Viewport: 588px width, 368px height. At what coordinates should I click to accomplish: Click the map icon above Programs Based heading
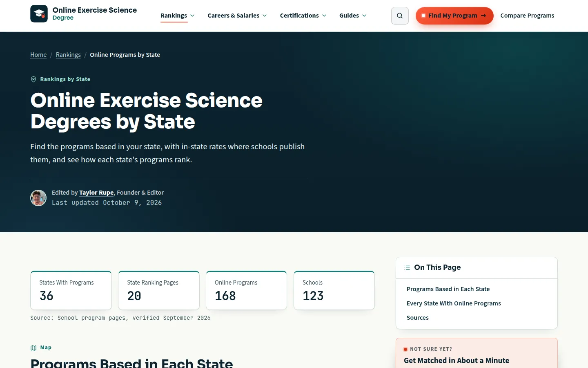coord(33,348)
